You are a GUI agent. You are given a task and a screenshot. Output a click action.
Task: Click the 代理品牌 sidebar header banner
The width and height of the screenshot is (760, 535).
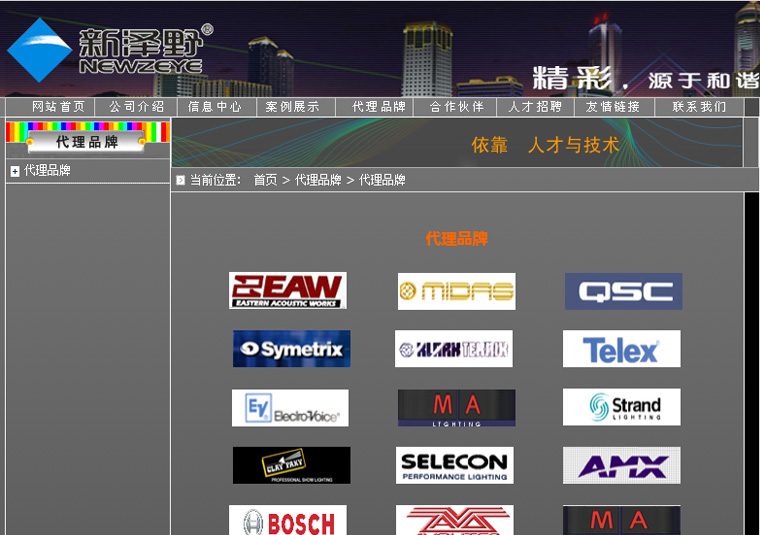point(87,138)
